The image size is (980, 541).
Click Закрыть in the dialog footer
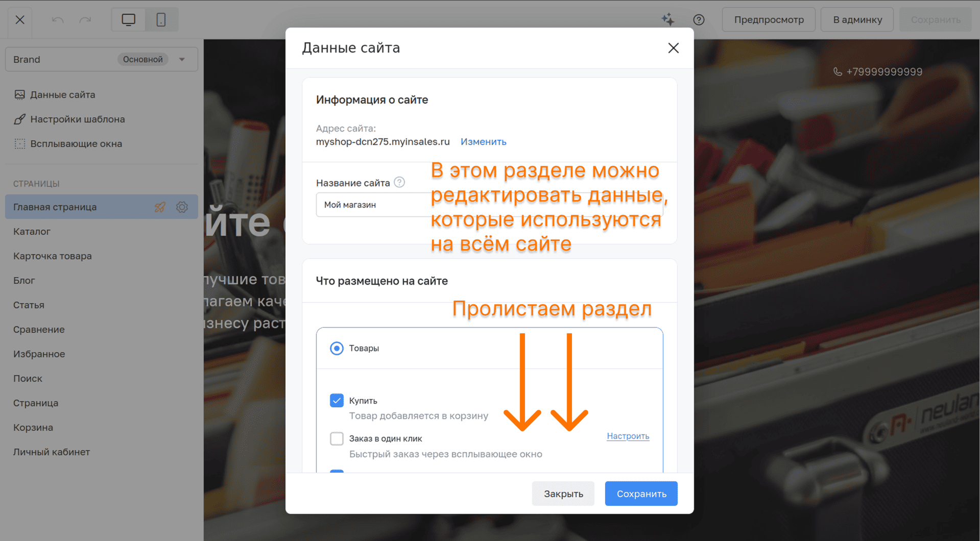pyautogui.click(x=563, y=494)
